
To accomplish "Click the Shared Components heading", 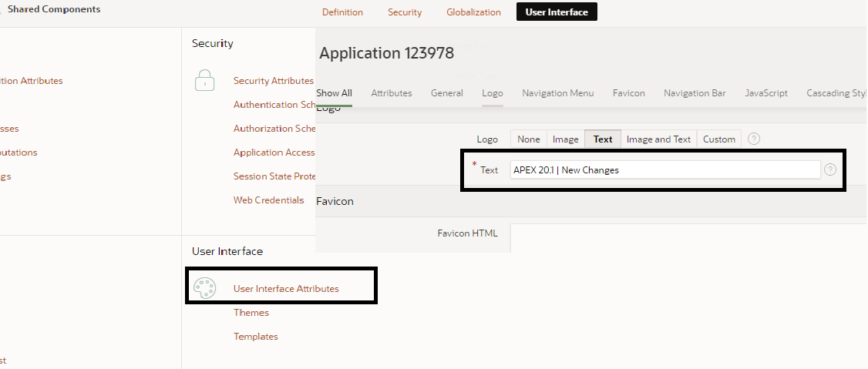I will tap(54, 9).
